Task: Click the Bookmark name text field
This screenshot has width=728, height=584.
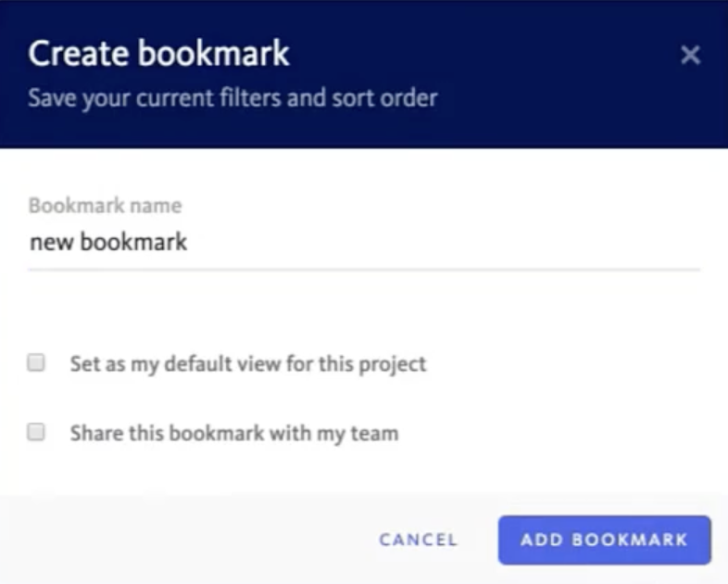Action: coord(364,243)
